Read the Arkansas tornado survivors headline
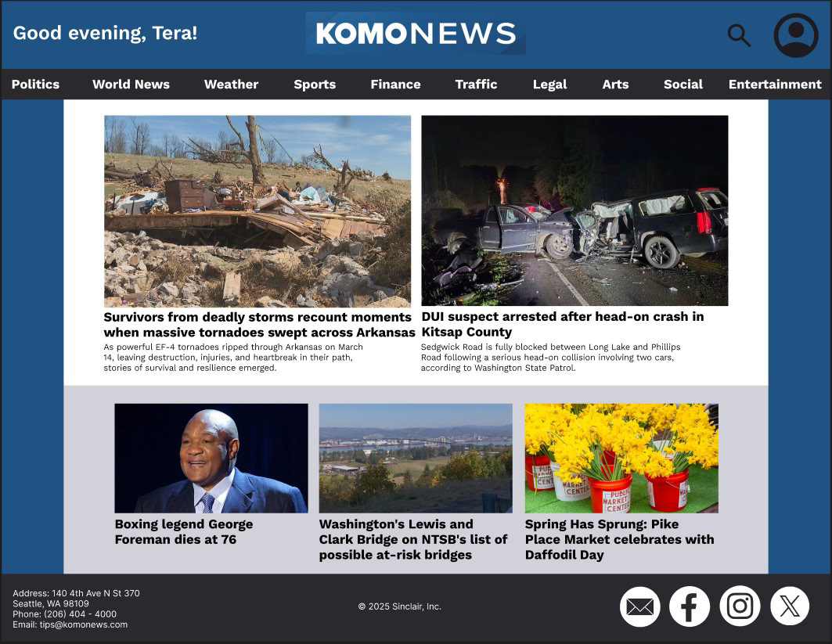Image resolution: width=832 pixels, height=644 pixels. (x=259, y=325)
